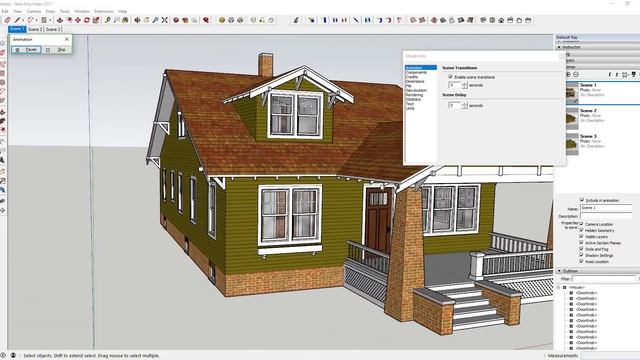Toggle Hidden Geometry checkbox
The height and width of the screenshot is (360, 640).
582,230
